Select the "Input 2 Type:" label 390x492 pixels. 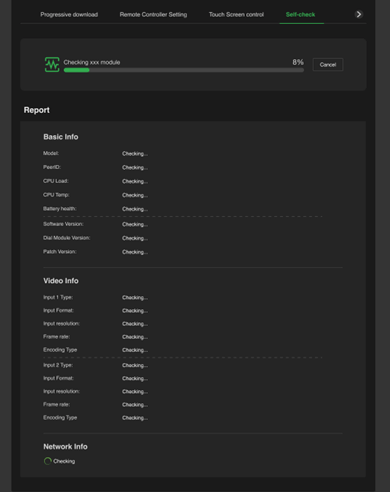point(58,365)
